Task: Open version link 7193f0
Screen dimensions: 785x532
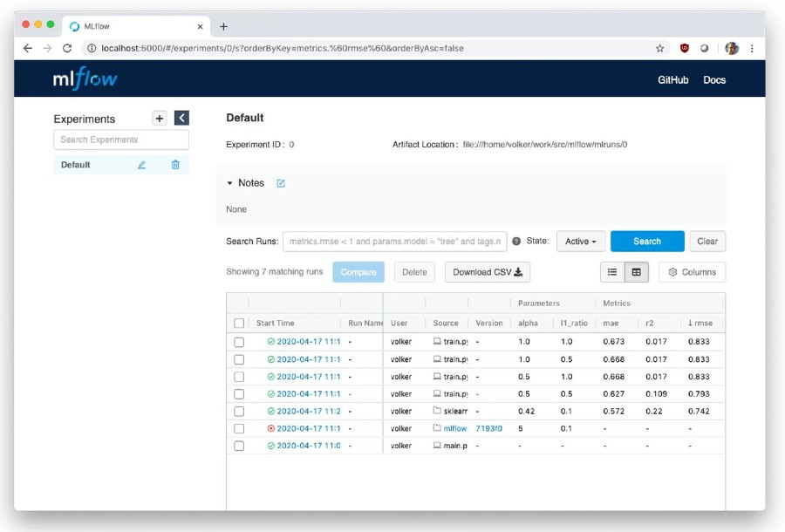Action: tap(488, 429)
